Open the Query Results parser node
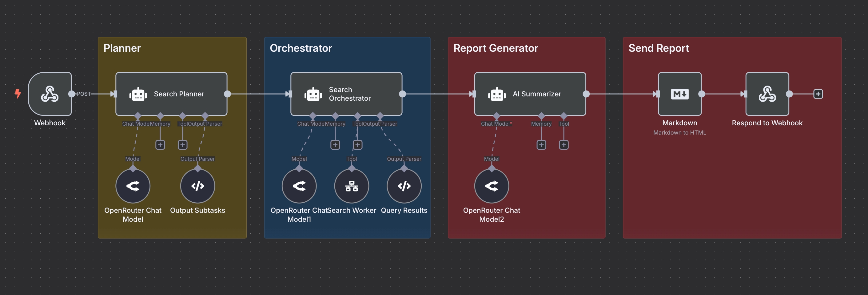 click(x=404, y=186)
